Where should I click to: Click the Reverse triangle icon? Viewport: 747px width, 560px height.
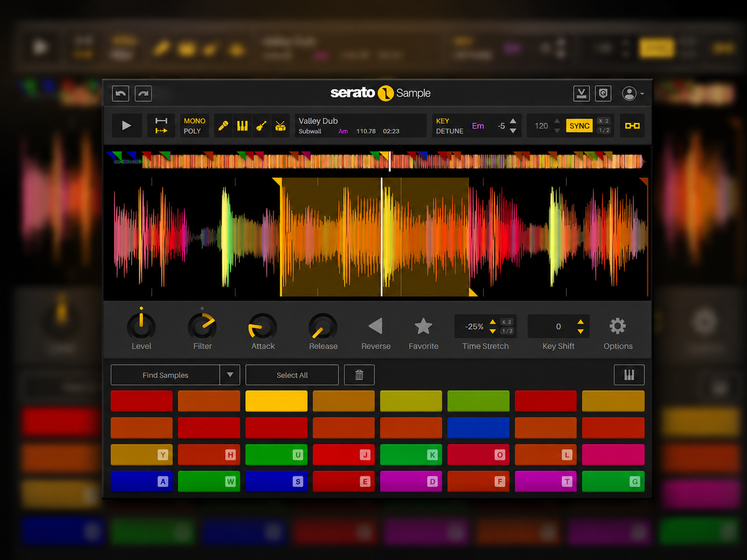click(x=376, y=326)
